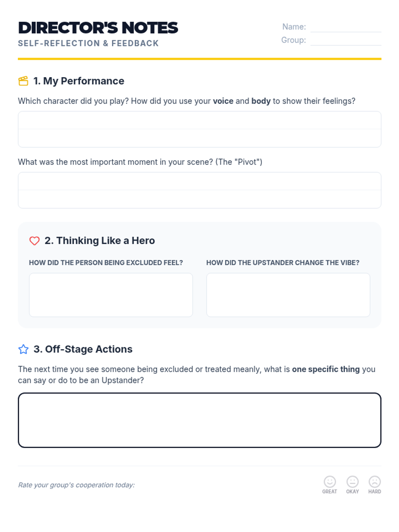Click the upstander vibe answer box
399x532 pixels.
[288, 295]
